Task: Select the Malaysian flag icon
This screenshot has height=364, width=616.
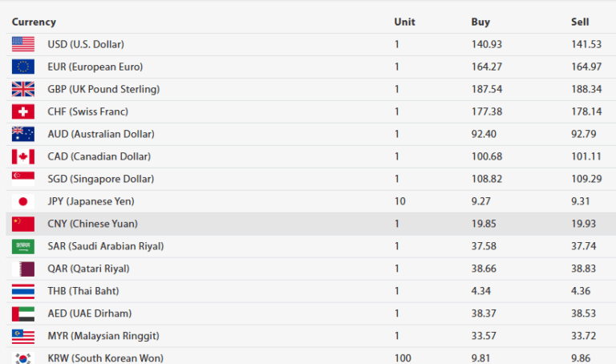Action: 23,336
